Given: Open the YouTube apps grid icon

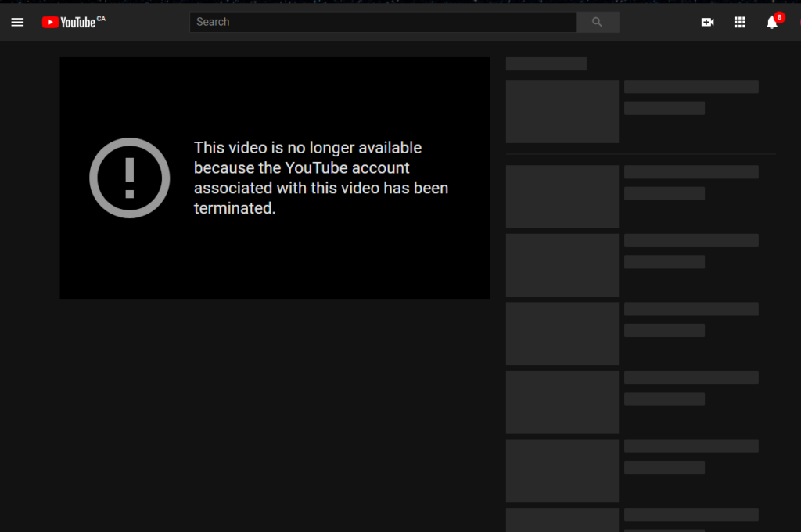Looking at the screenshot, I should (740, 22).
